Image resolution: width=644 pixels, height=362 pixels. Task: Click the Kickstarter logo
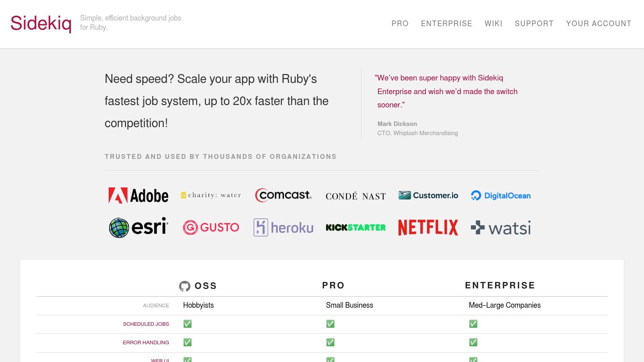click(x=356, y=228)
